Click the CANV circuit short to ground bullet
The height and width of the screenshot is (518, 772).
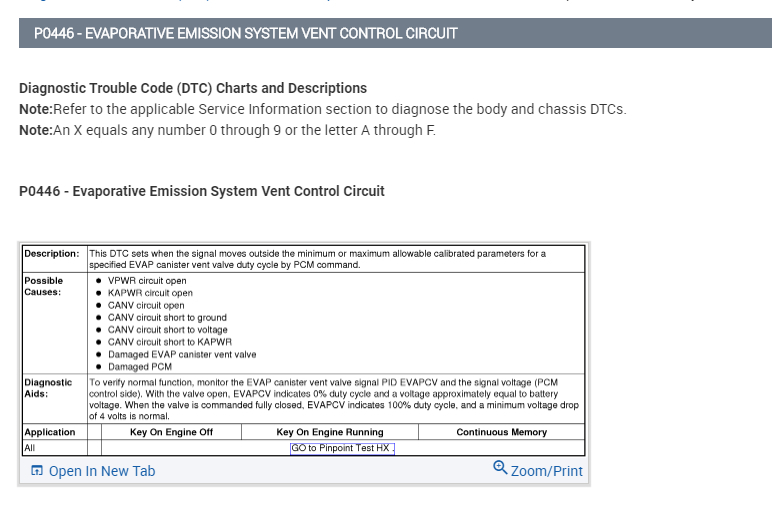167,318
